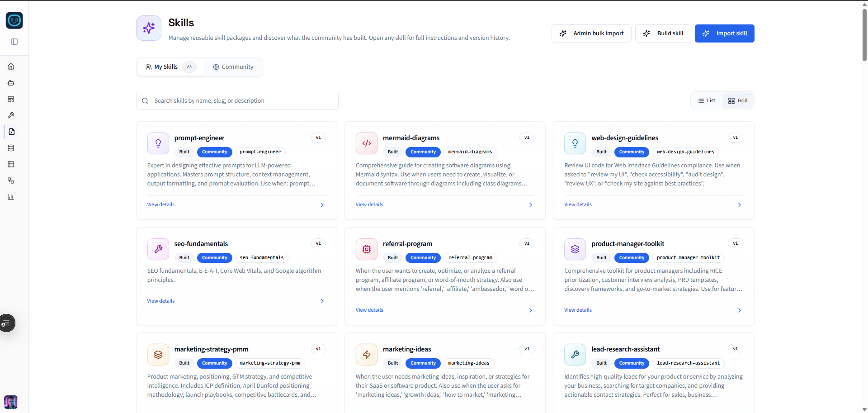Image resolution: width=868 pixels, height=413 pixels.
Task: Expand details chevron on mermaid-diagrams card
Action: (530, 205)
